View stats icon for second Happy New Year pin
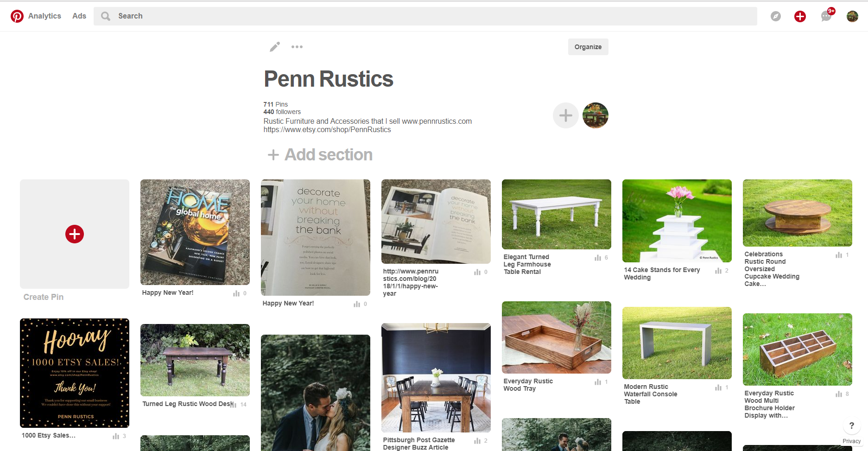The image size is (868, 451). pos(357,304)
